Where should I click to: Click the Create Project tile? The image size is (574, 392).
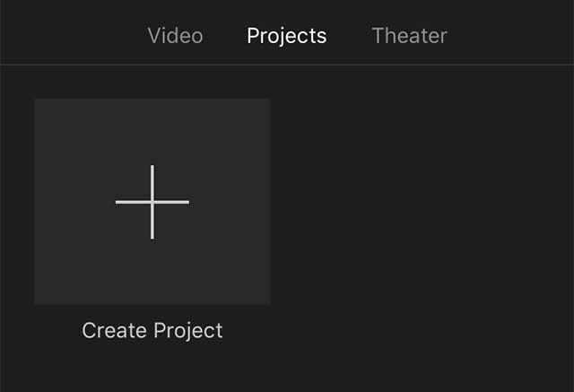pyautogui.click(x=152, y=202)
